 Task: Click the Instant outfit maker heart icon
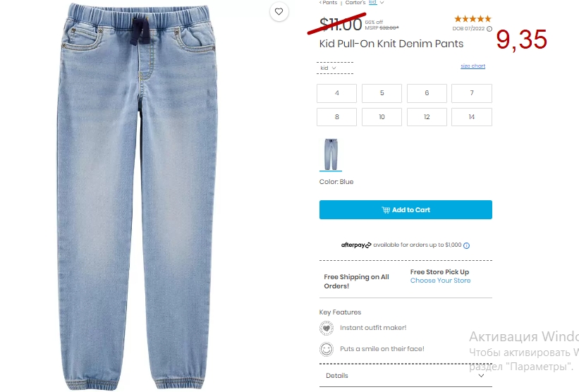click(327, 328)
